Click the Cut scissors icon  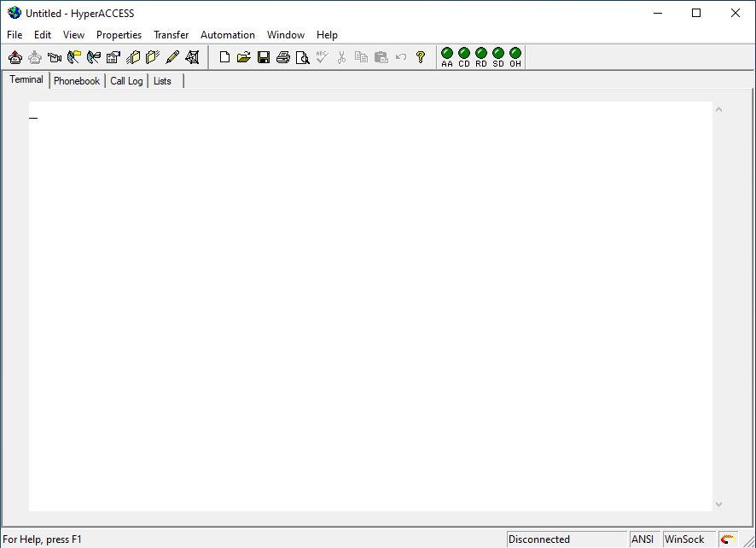point(342,57)
